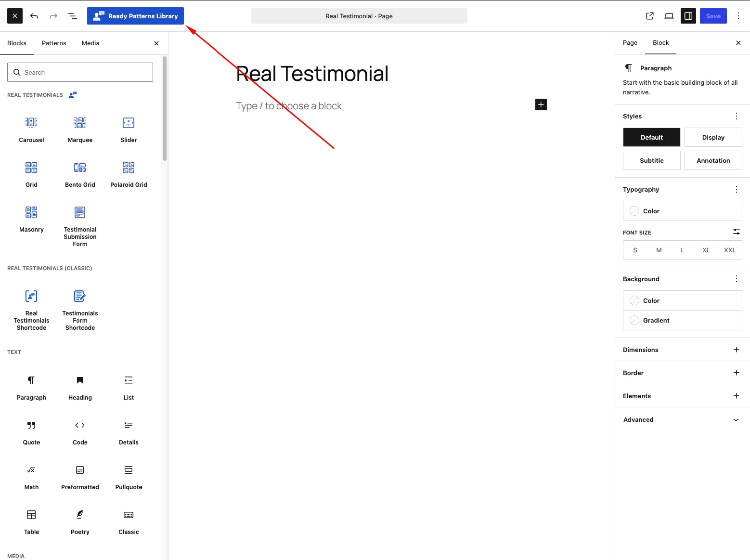This screenshot has width=750, height=560.
Task: Add a Code block
Action: tap(80, 432)
